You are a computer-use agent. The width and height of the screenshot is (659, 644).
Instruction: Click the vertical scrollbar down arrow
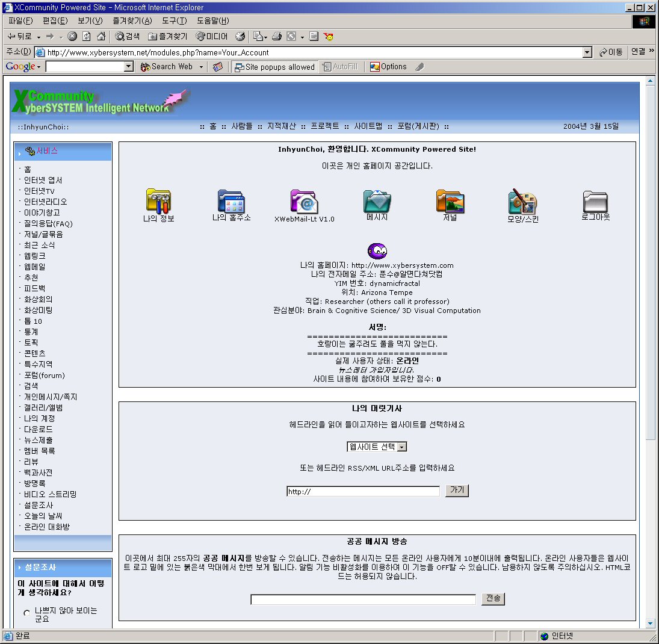click(651, 623)
